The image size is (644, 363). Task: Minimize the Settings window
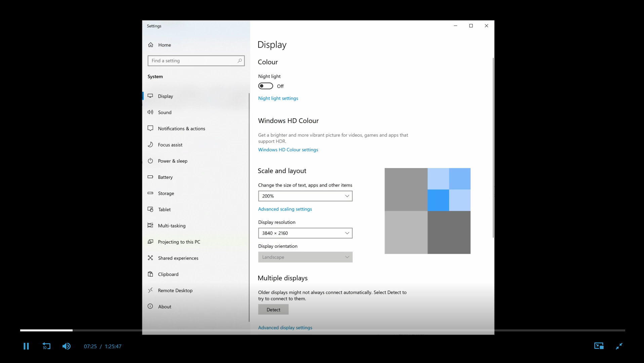click(x=455, y=26)
